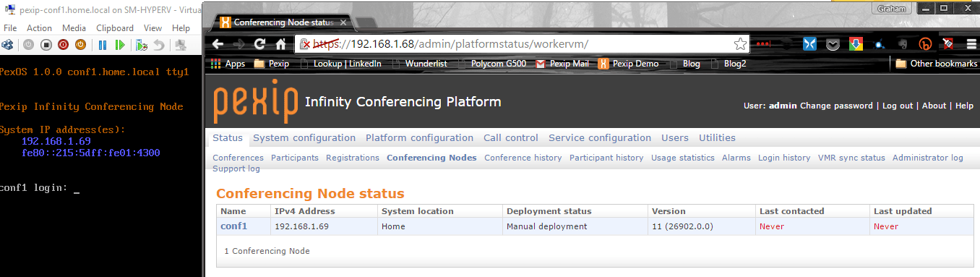This screenshot has width=980, height=277.
Task: Log out of Pexip admin
Action: tap(897, 106)
